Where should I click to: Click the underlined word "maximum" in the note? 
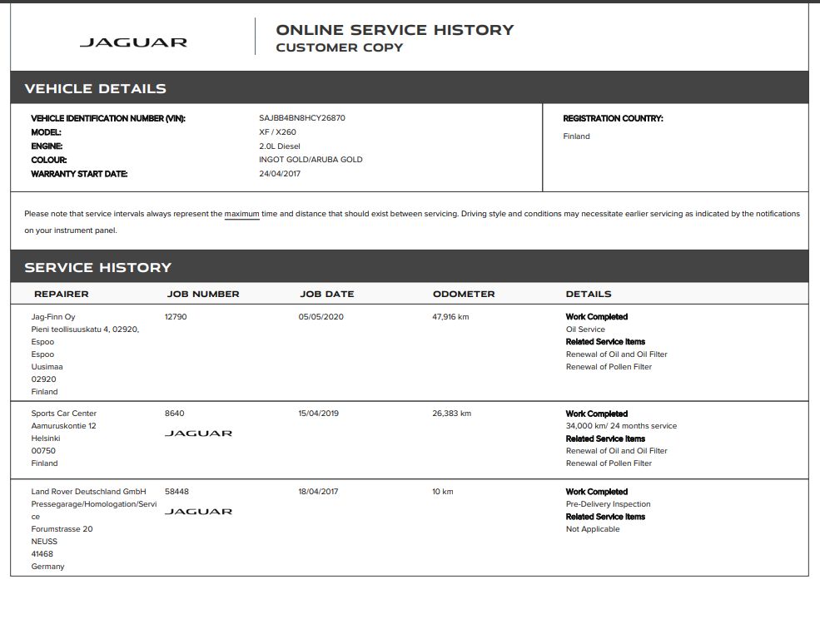pyautogui.click(x=241, y=214)
